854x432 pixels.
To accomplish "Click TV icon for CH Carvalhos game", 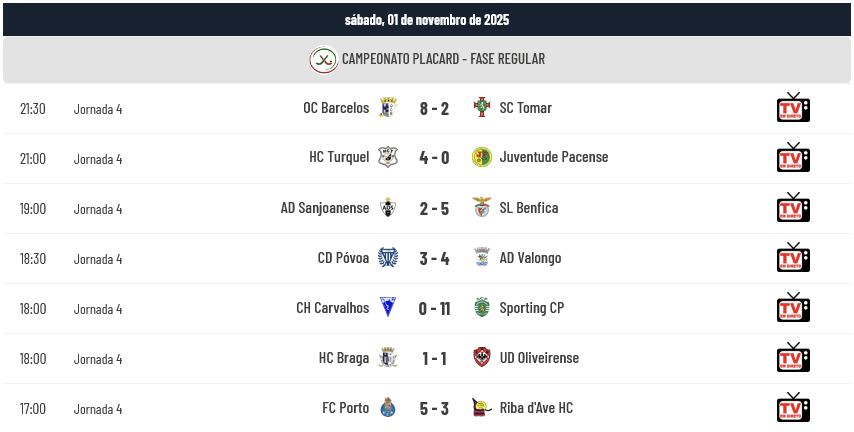I will 793,308.
